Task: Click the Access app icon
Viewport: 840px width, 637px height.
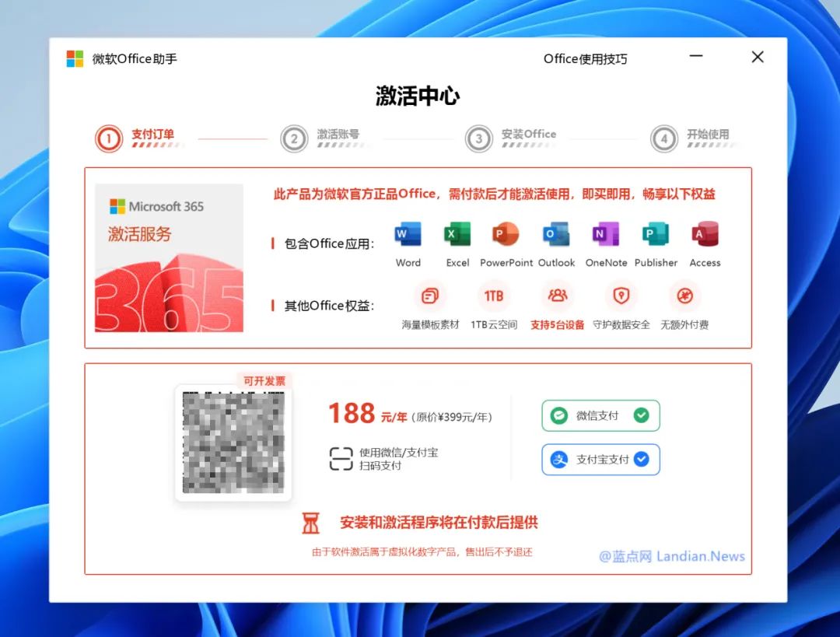Action: tap(705, 234)
